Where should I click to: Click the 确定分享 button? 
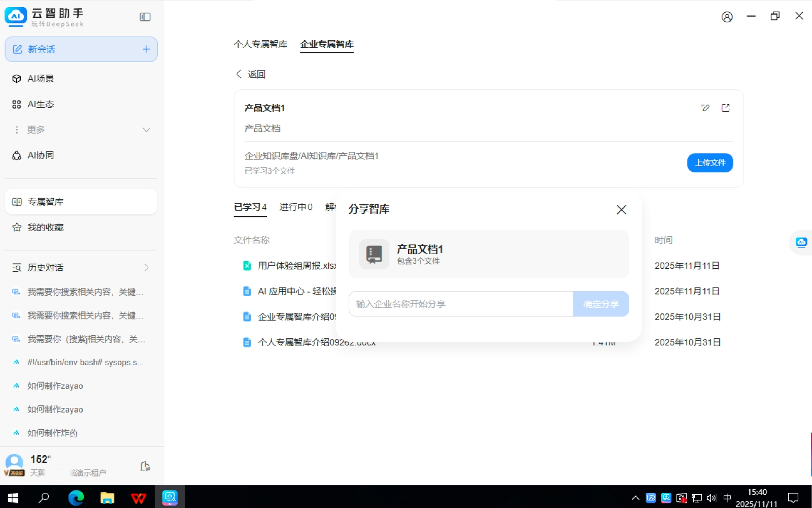tap(601, 304)
